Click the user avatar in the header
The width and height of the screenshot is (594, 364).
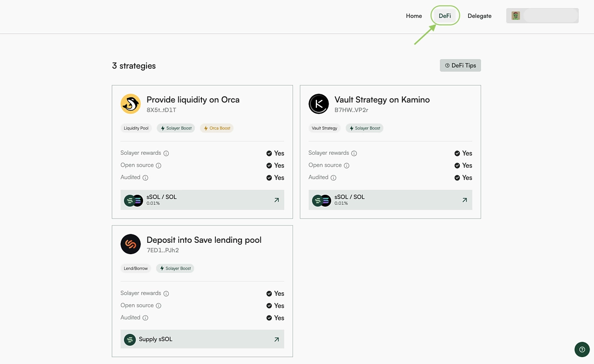[x=516, y=16]
